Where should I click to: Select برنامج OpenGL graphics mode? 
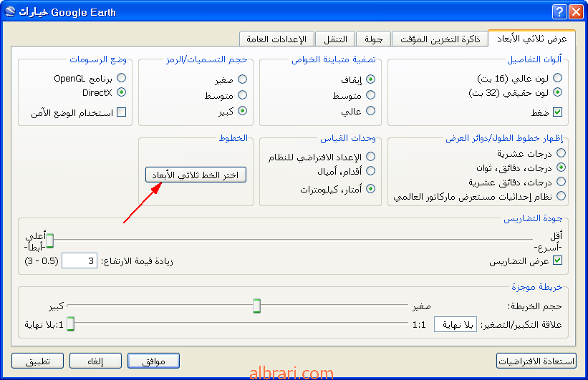coord(122,77)
